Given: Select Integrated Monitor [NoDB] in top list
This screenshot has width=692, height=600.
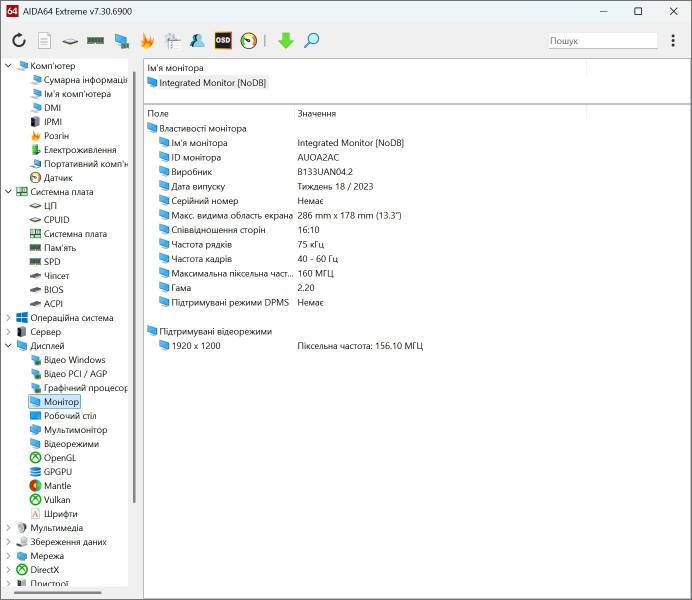Looking at the screenshot, I should tap(207, 83).
